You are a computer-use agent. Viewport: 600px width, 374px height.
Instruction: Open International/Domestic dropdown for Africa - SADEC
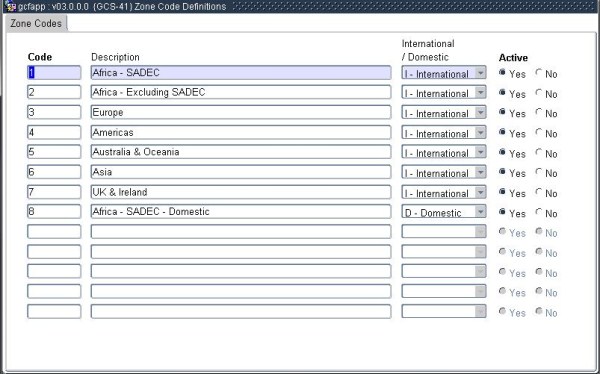tap(444, 73)
